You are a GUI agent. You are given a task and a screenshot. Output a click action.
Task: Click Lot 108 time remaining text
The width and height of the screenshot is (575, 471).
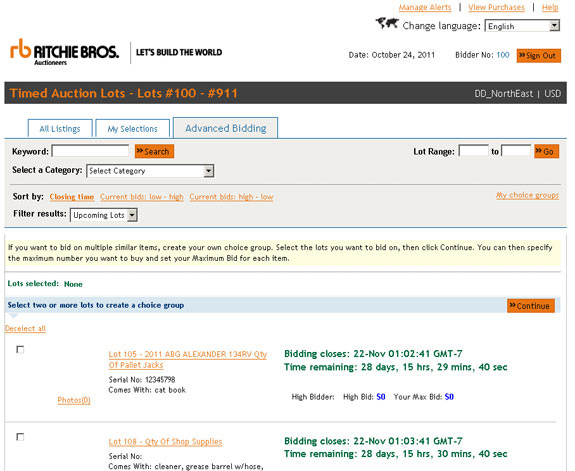(x=396, y=454)
